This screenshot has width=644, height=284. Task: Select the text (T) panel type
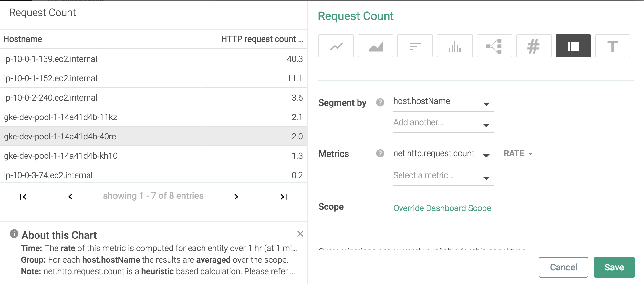pyautogui.click(x=613, y=46)
